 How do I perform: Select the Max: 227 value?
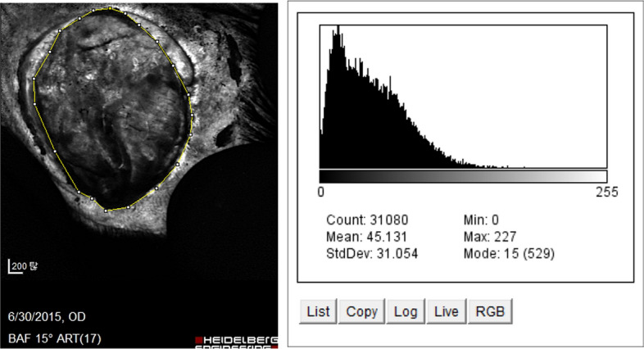(x=490, y=237)
